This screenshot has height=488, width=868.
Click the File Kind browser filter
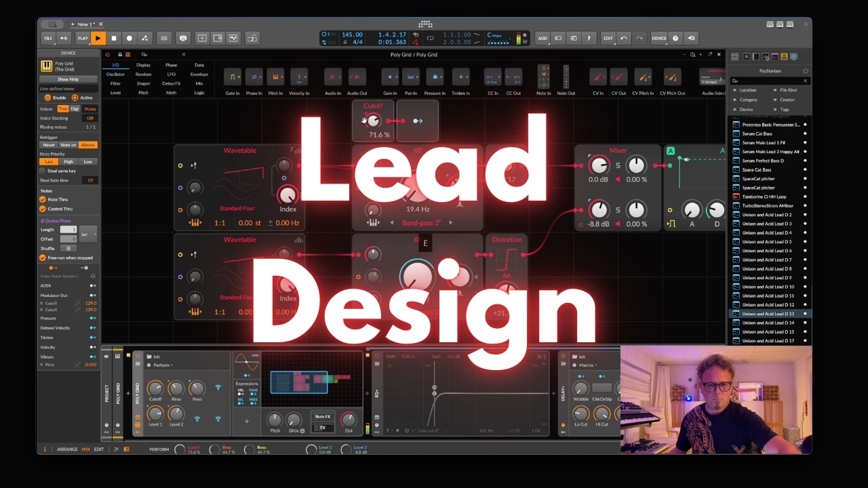pyautogui.click(x=788, y=90)
